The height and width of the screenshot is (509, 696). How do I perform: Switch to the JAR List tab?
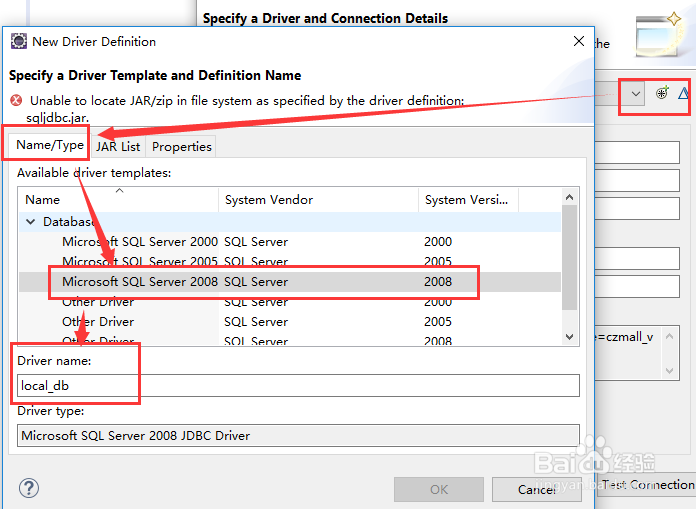pos(118,146)
